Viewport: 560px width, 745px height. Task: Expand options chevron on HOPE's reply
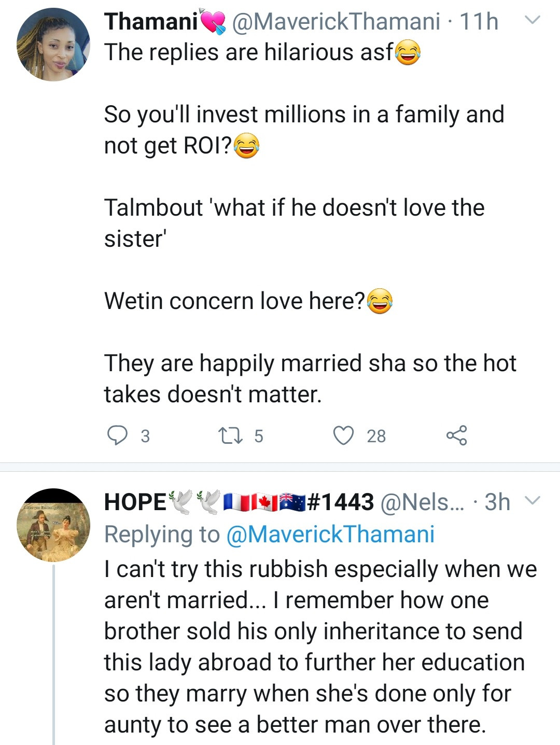pyautogui.click(x=533, y=501)
